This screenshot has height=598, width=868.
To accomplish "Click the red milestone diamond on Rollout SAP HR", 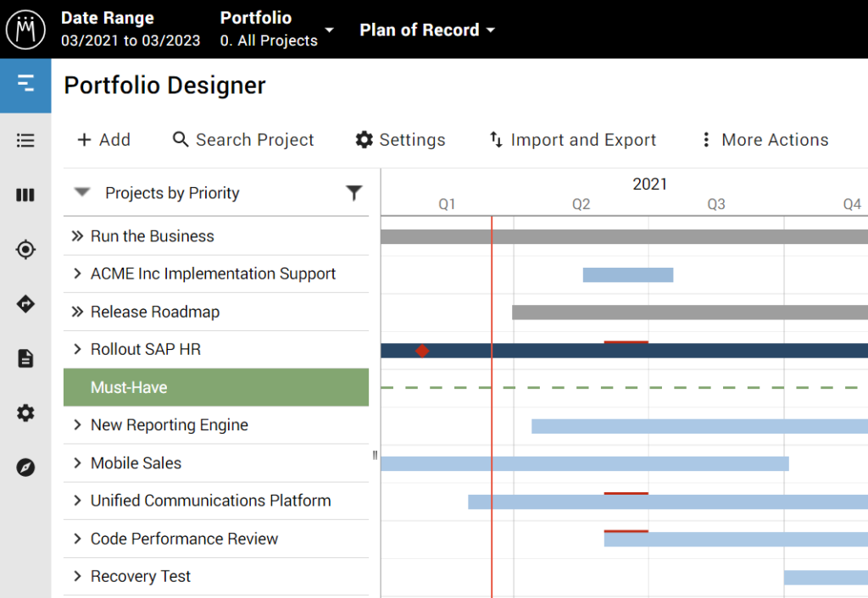I will click(422, 351).
